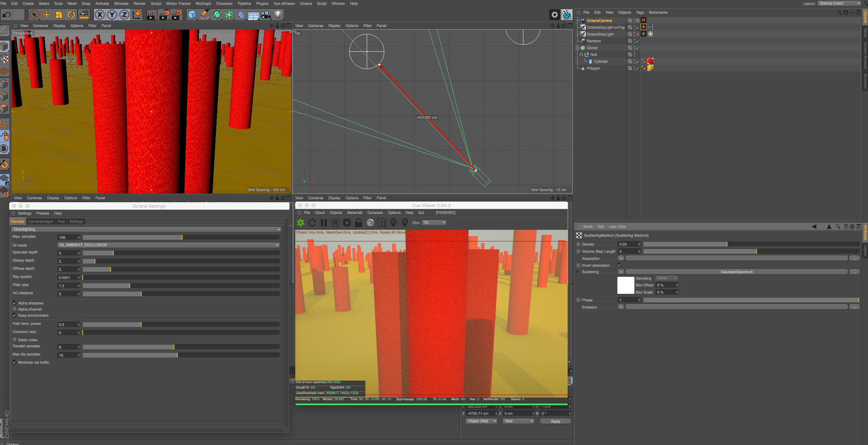The image size is (868, 445).
Task: Switch to the CameraImager tab
Action: [x=41, y=221]
